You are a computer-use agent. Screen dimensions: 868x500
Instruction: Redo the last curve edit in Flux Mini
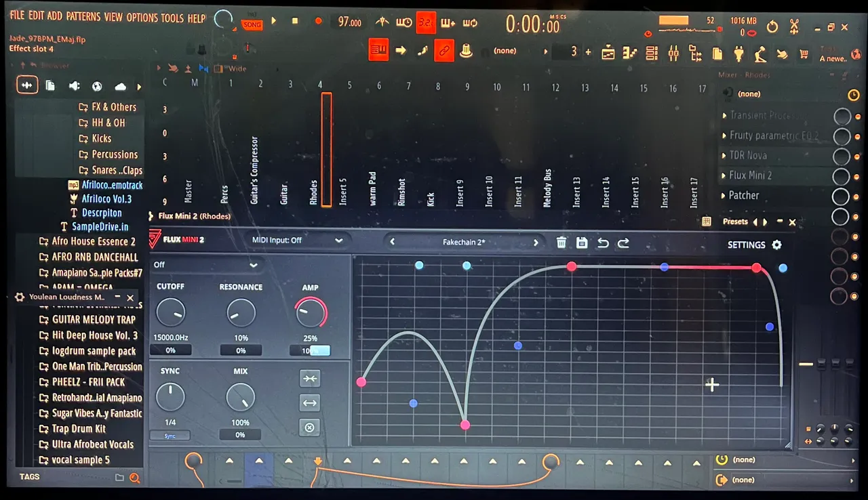pos(623,243)
